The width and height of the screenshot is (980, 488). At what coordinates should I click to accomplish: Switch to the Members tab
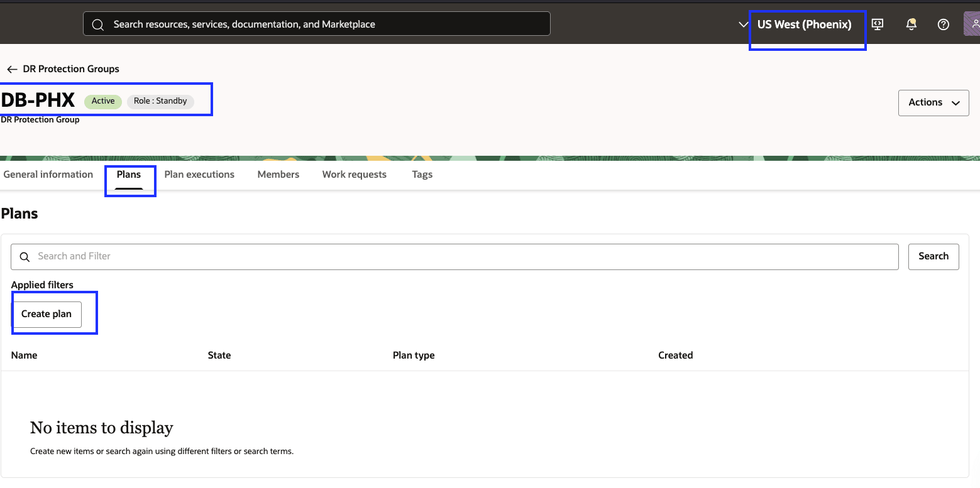pos(278,175)
